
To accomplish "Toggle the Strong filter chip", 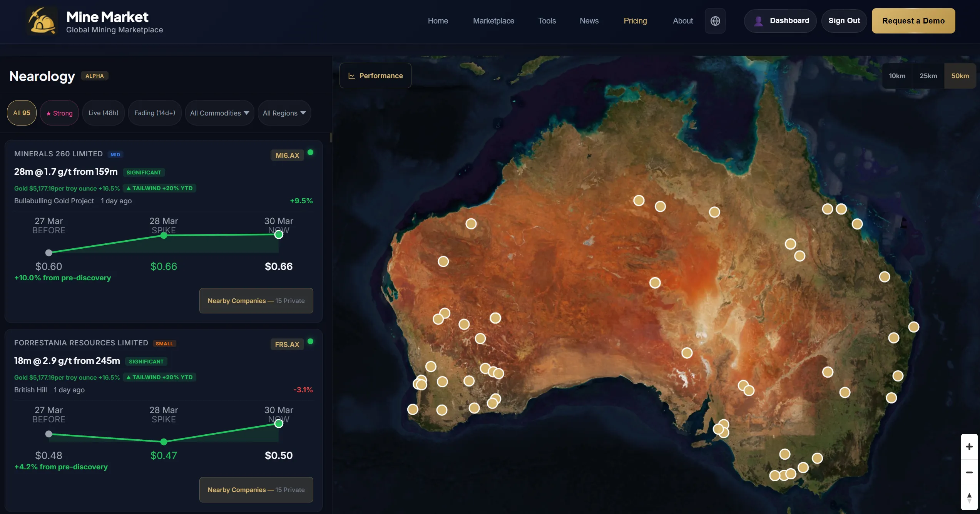I will coord(59,113).
